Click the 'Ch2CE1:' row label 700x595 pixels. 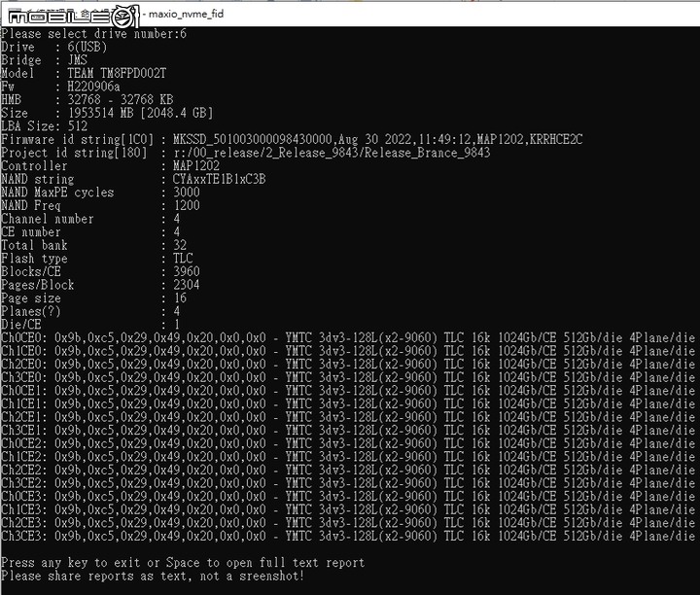[x=24, y=417]
